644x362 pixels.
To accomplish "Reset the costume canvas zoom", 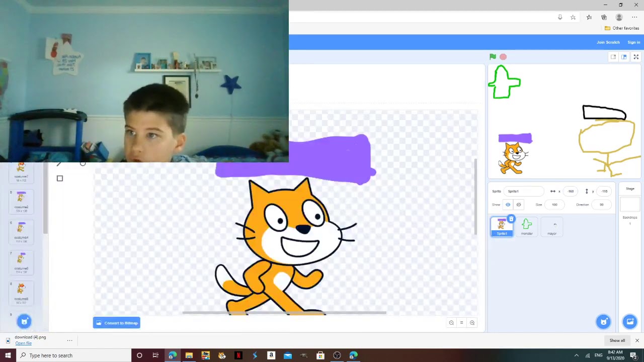I will click(x=461, y=323).
